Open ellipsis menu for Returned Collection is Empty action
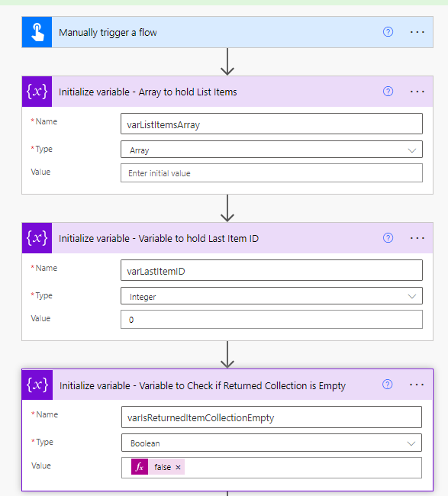 pyautogui.click(x=417, y=385)
